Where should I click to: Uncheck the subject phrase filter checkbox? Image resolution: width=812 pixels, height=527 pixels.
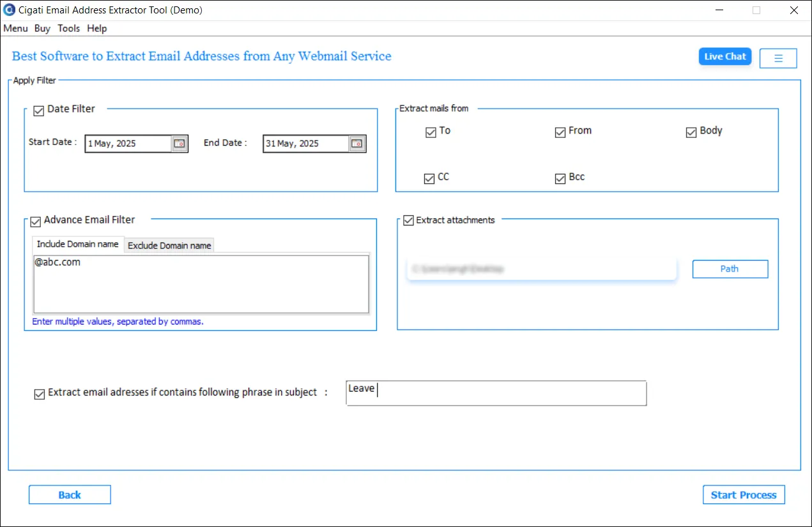pos(40,394)
